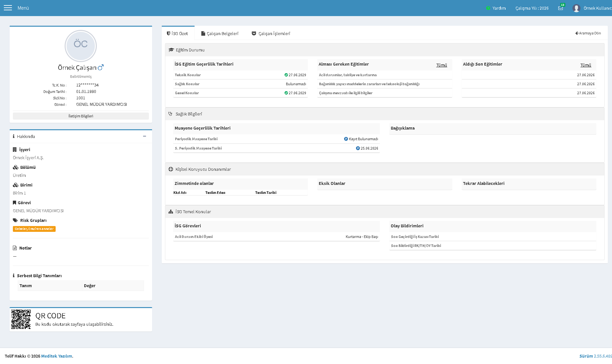The width and height of the screenshot is (612, 364).
Task: Click the Eğitim Durumu graduation cap icon
Action: (171, 50)
